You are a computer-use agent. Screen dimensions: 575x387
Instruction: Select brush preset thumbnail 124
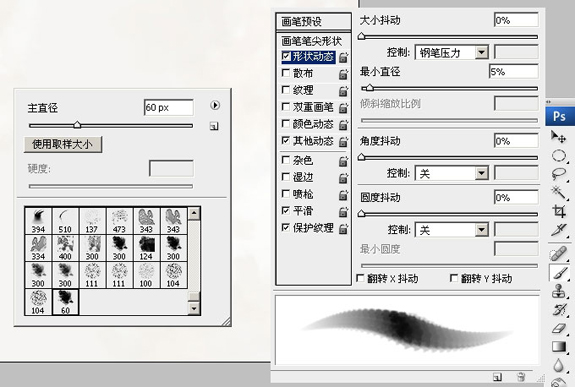(146, 248)
